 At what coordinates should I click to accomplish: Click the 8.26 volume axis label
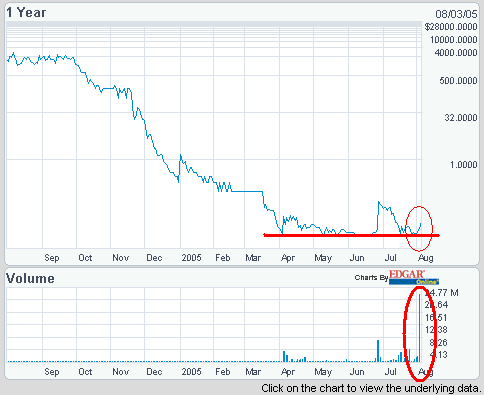(x=438, y=343)
